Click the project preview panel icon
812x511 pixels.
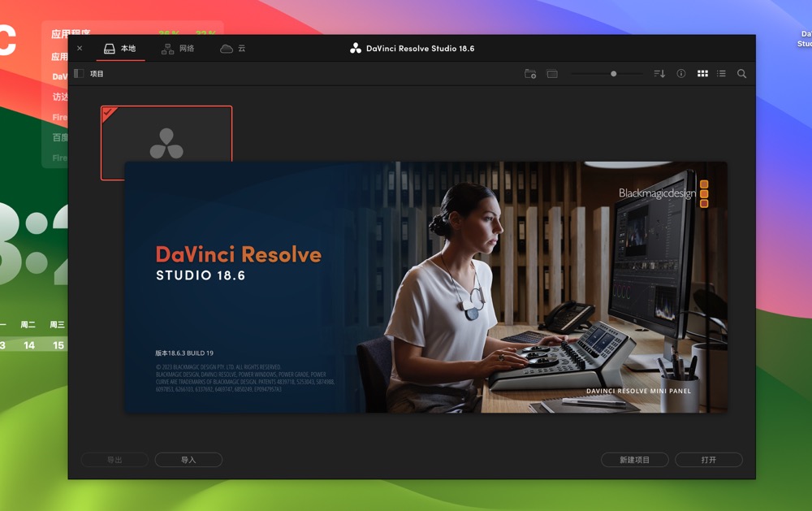point(553,73)
